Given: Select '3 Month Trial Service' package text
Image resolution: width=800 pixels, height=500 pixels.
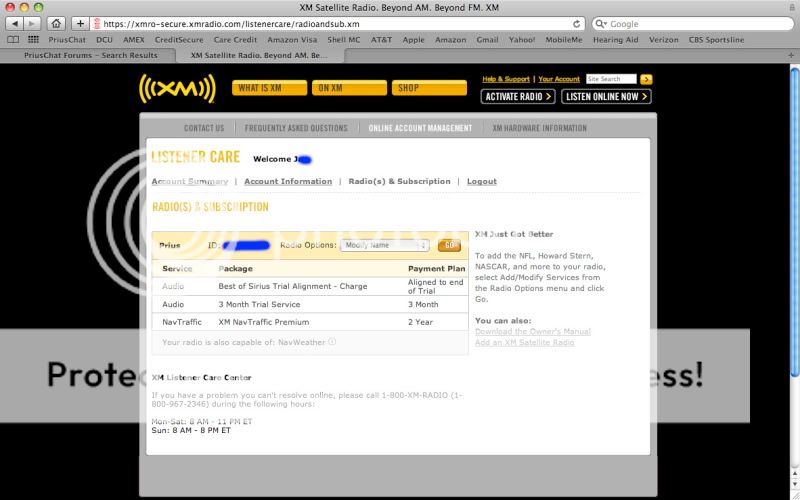Looking at the screenshot, I should tap(259, 304).
